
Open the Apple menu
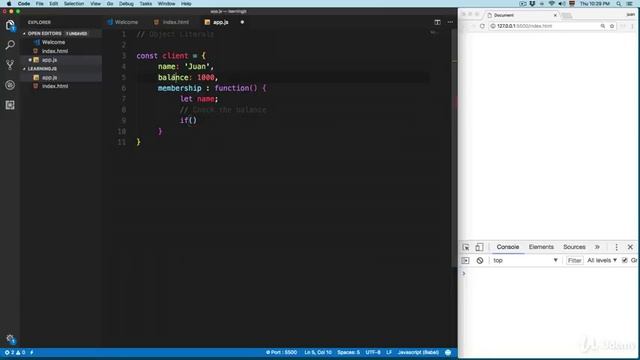[9, 4]
